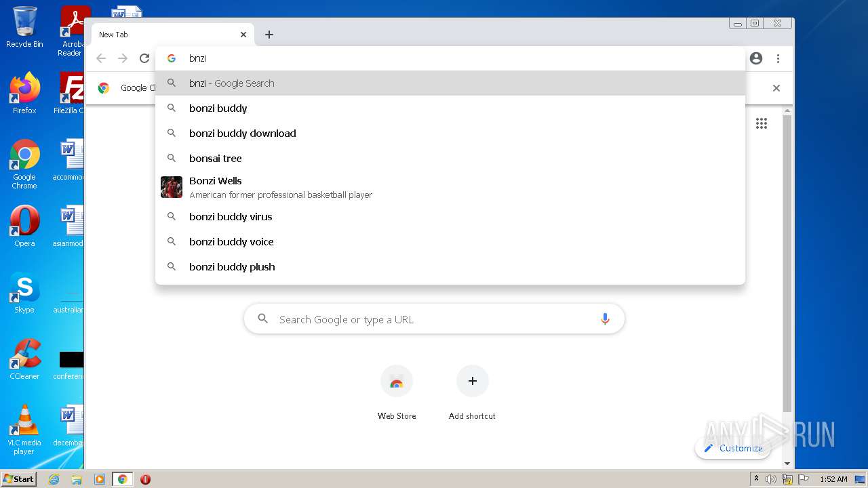Image resolution: width=868 pixels, height=488 pixels.
Task: Click the Web Store shortcut
Action: (397, 393)
